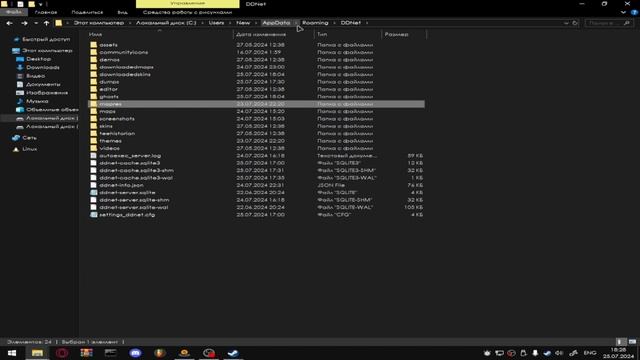
Task: Expand the chevron after Users breadcrumb
Action: point(230,23)
